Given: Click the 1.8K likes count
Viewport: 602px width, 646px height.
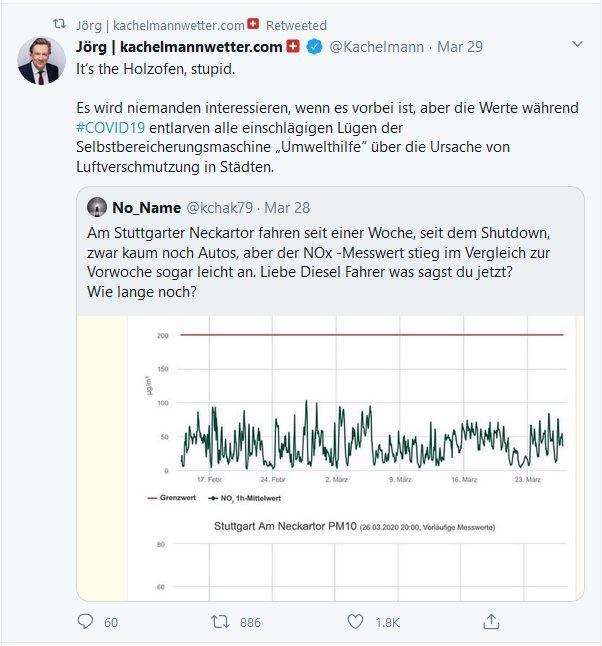Looking at the screenshot, I should point(387,622).
